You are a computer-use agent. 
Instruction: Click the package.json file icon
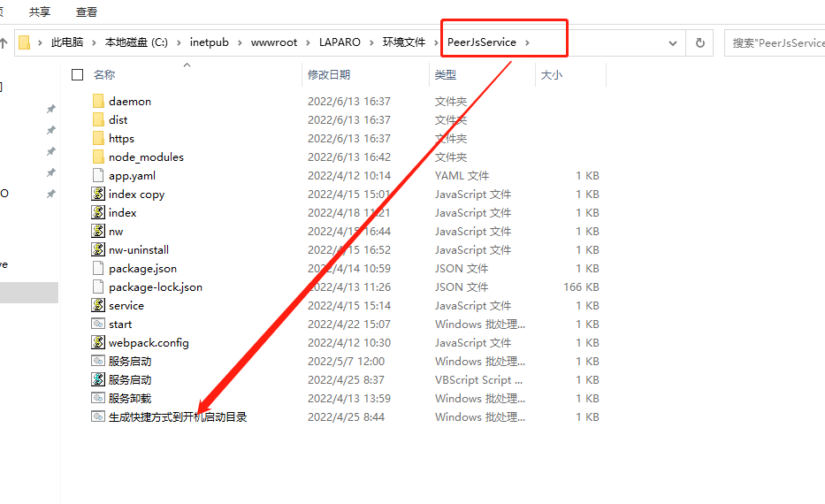(x=98, y=268)
